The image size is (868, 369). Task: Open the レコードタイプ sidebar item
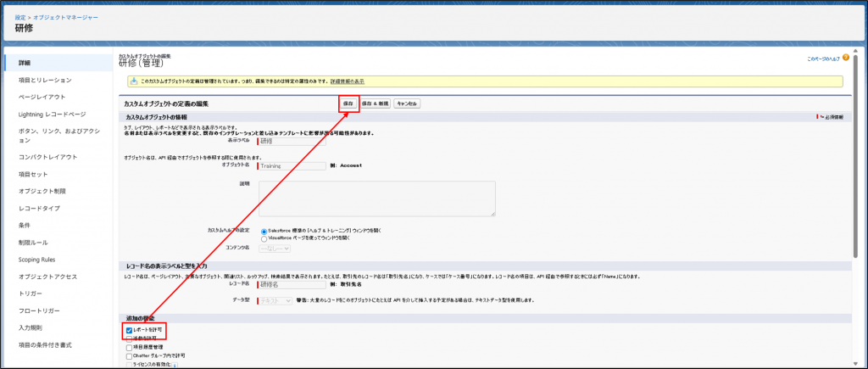click(x=40, y=208)
